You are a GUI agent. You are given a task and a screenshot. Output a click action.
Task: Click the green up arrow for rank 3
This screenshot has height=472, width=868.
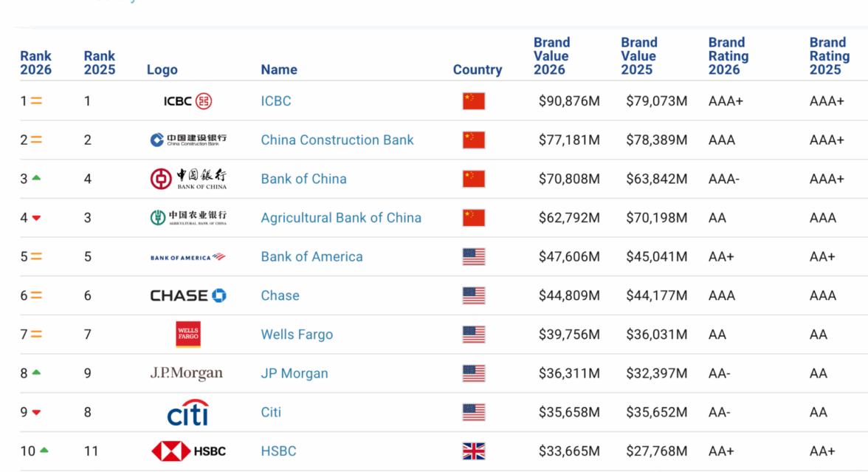coord(36,178)
